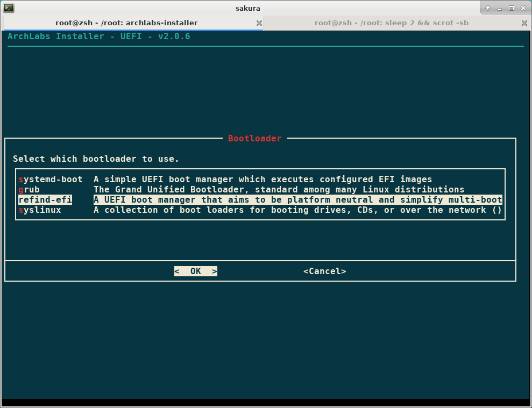Click the 'Select which bootloader to use.' prompt
This screenshot has height=408, width=532.
(x=96, y=159)
